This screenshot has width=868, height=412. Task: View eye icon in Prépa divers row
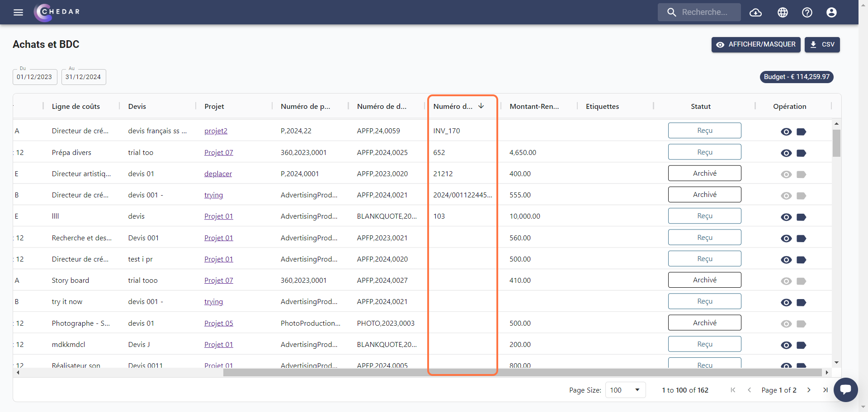click(x=786, y=153)
